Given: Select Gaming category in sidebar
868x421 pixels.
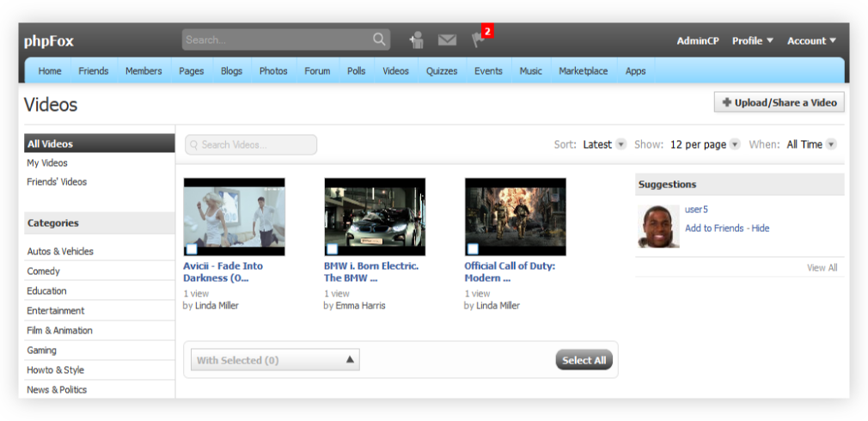Looking at the screenshot, I should point(42,351).
